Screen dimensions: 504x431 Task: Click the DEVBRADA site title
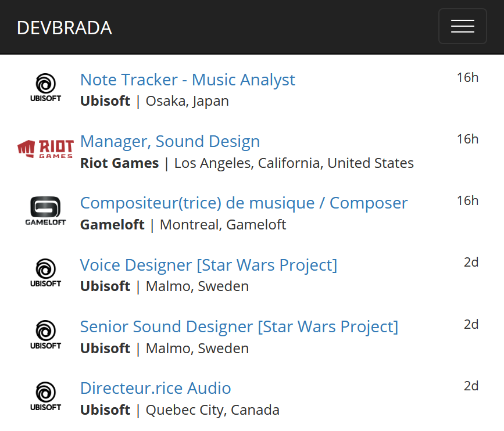point(65,28)
